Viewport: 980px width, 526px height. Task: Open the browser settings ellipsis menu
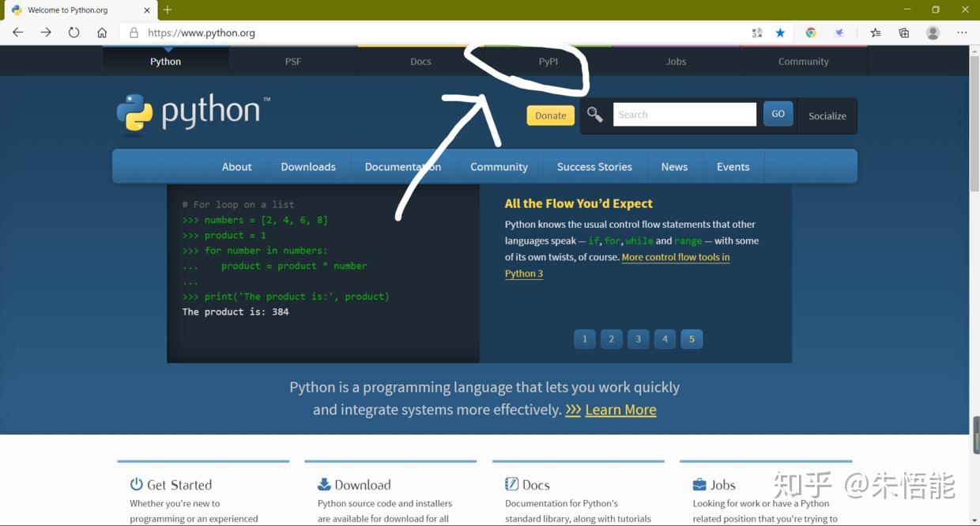click(x=962, y=32)
